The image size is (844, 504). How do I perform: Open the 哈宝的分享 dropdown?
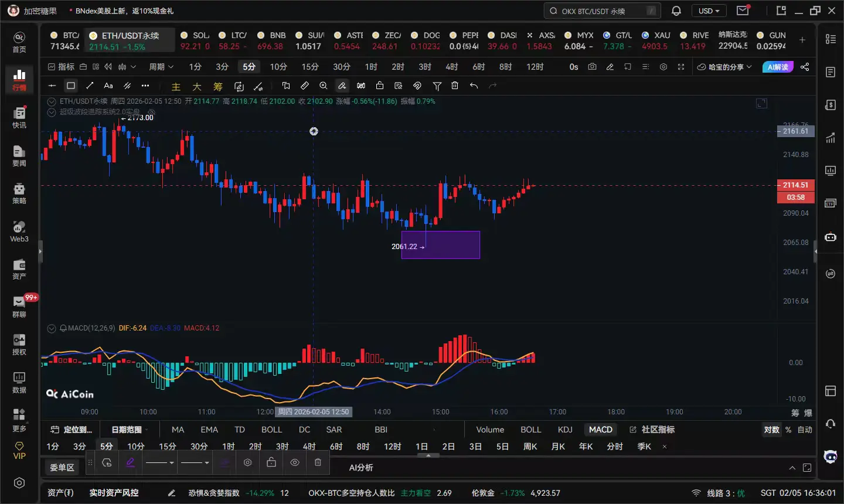click(724, 67)
